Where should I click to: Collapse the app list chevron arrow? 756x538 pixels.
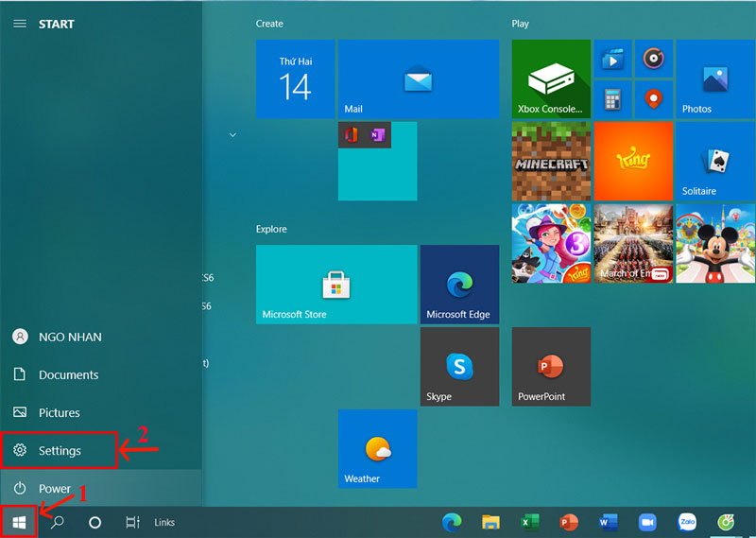point(232,134)
